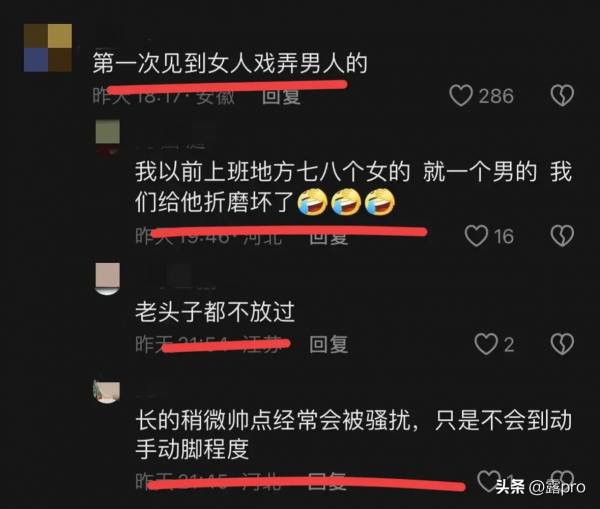Like the reply with 16 likes
Image resolution: width=600 pixels, height=509 pixels.
[x=476, y=236]
